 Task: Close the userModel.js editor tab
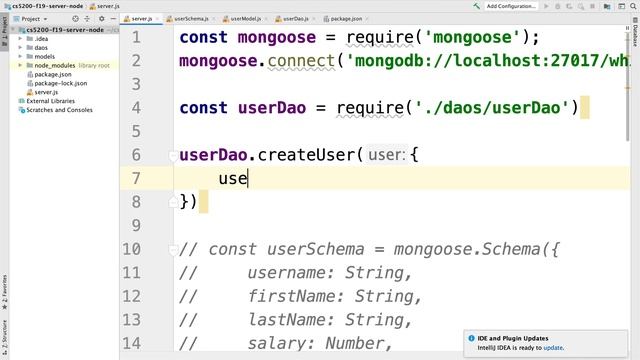(x=266, y=19)
